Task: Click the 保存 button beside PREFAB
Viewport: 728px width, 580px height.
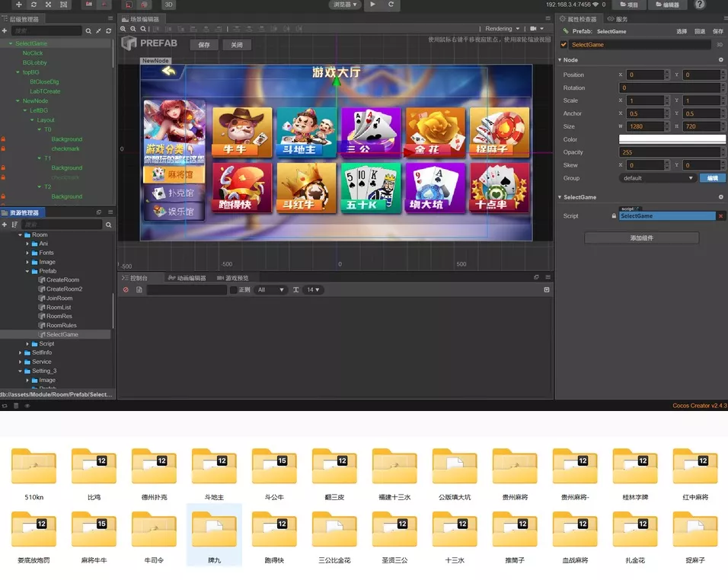Action: tap(204, 45)
